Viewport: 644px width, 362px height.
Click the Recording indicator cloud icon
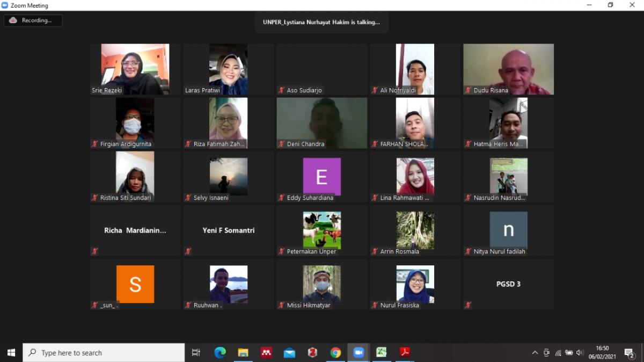13,20
